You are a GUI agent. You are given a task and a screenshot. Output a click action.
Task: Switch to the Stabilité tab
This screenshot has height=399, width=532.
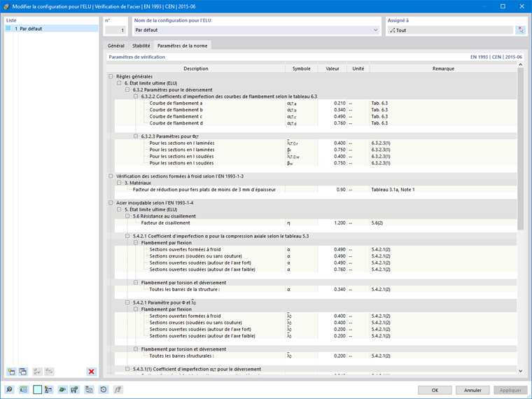(141, 45)
